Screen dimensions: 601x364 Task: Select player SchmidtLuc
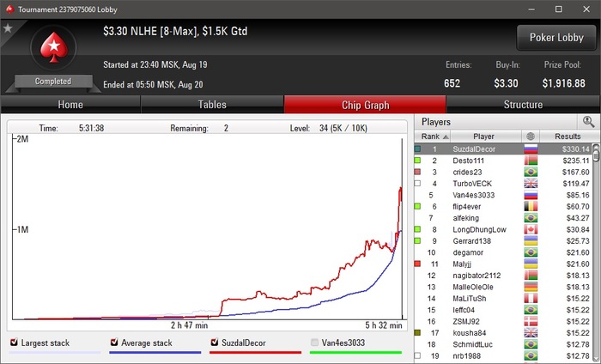(472, 344)
